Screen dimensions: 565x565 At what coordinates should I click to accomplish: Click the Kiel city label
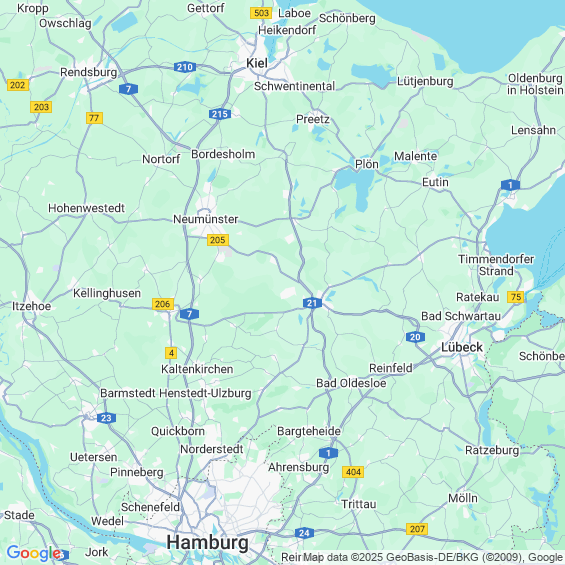click(257, 63)
